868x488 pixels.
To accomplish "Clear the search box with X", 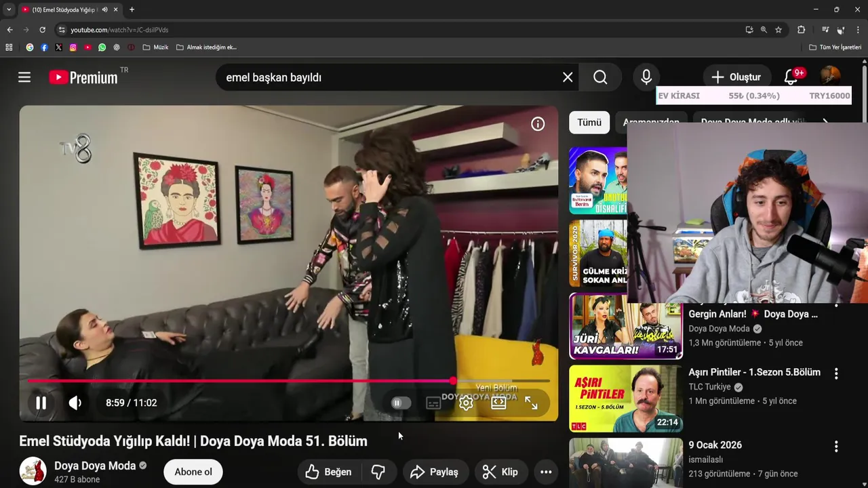I will (x=568, y=77).
